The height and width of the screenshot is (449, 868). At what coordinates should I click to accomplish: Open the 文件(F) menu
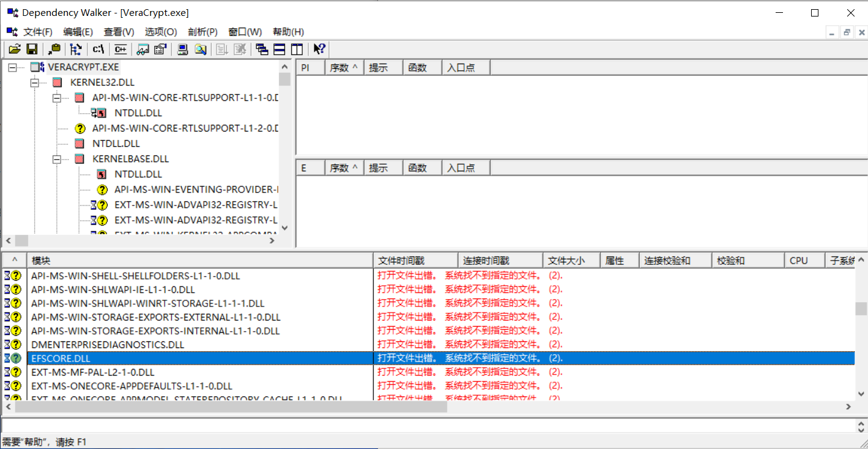(38, 32)
